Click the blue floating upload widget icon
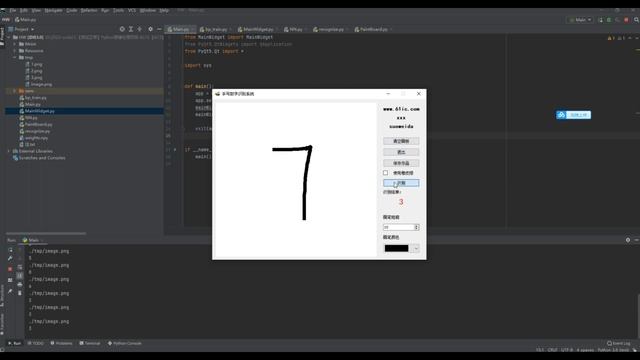 [x=561, y=115]
